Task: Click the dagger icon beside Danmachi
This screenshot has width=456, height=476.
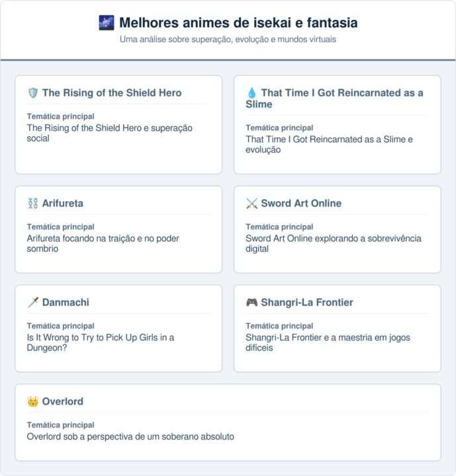Action: [x=33, y=303]
